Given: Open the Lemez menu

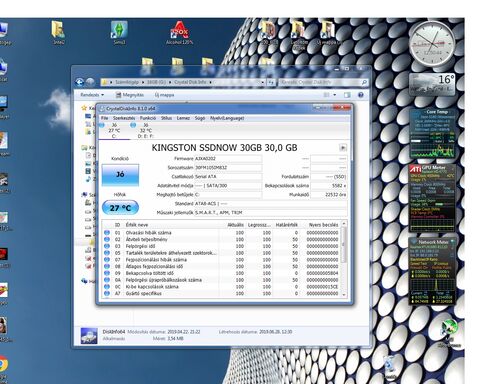Looking at the screenshot, I should click(x=183, y=118).
